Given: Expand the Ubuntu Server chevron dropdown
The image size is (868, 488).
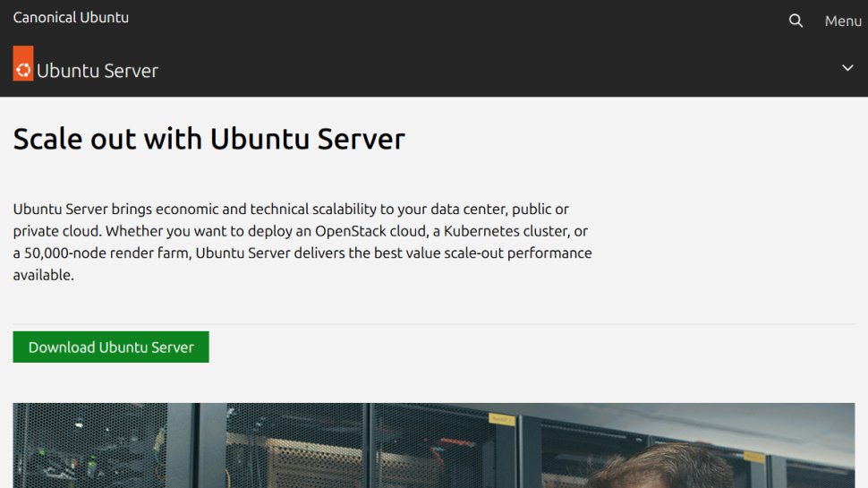Looking at the screenshot, I should click(847, 68).
